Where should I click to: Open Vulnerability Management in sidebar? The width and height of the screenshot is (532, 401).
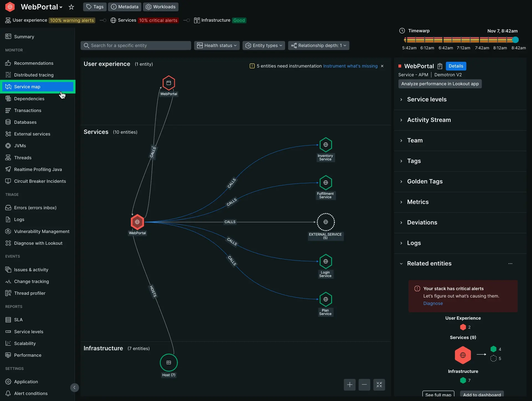click(x=42, y=231)
